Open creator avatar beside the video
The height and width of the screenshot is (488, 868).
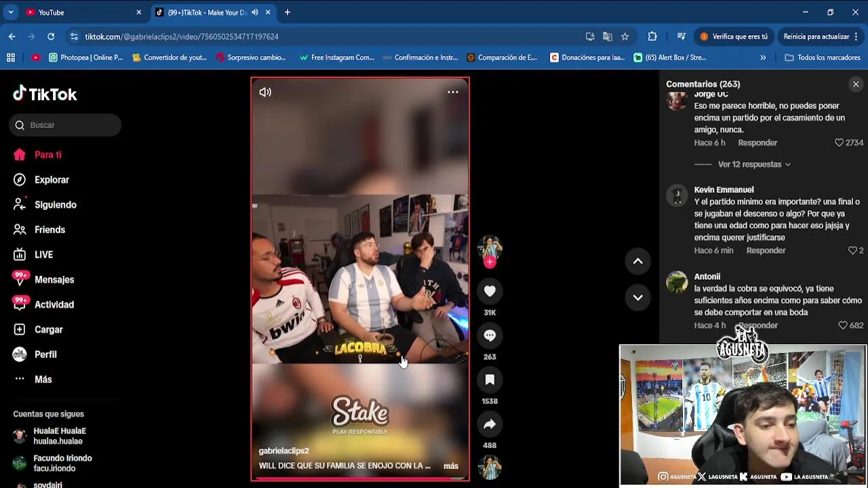490,248
